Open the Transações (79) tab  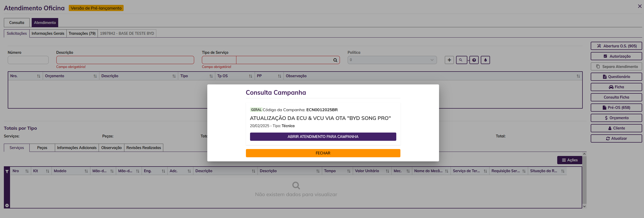[82, 33]
